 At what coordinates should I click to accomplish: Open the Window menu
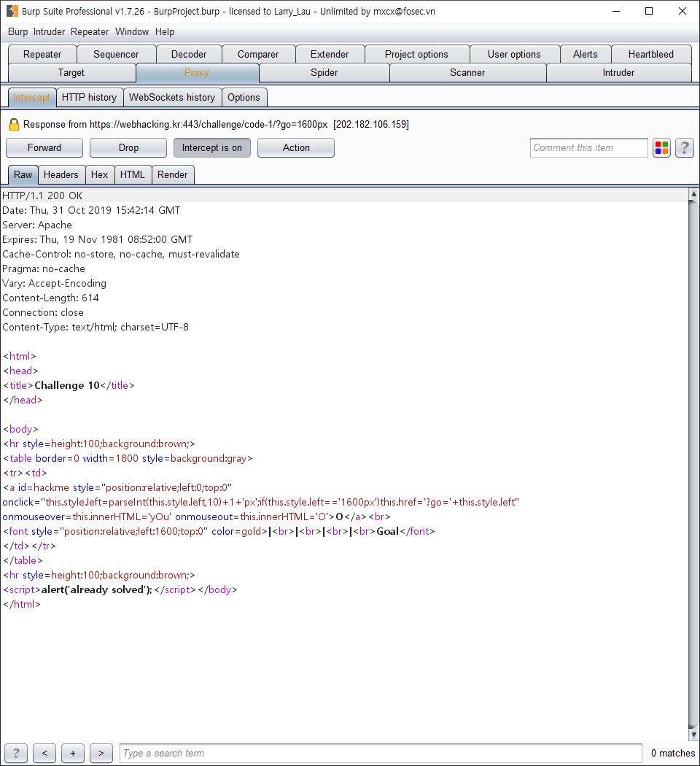(132, 32)
